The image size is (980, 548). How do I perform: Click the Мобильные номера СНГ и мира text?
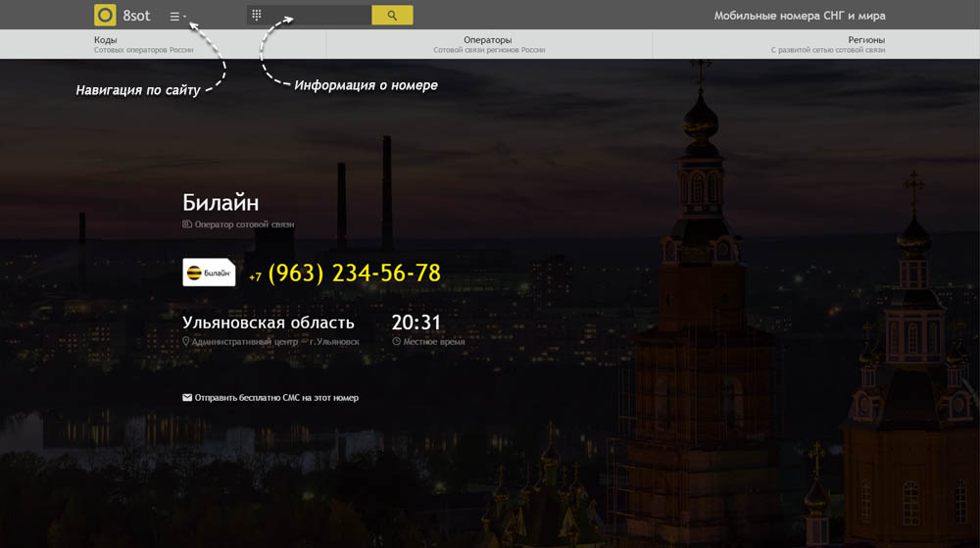[x=800, y=16]
